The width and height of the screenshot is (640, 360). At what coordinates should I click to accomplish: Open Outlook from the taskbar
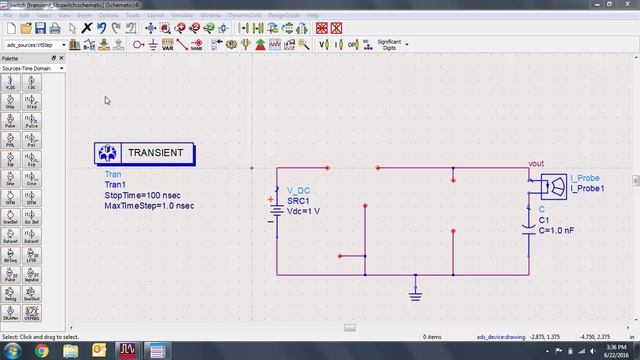(x=99, y=351)
